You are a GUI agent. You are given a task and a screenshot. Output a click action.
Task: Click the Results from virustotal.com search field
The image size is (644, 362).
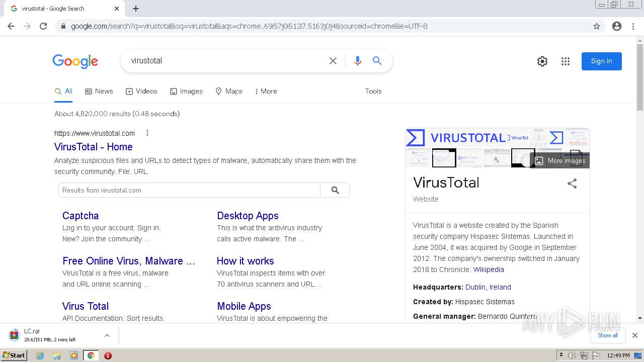point(189,190)
